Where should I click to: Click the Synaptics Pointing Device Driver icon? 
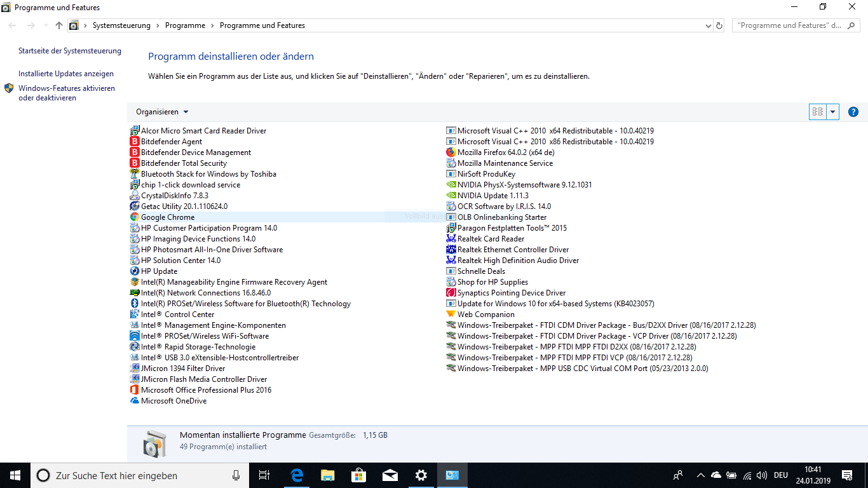pyautogui.click(x=451, y=293)
